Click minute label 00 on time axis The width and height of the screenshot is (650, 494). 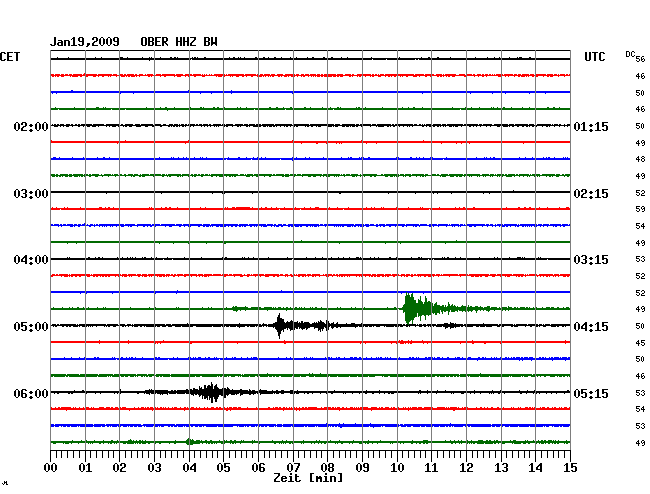click(x=51, y=468)
